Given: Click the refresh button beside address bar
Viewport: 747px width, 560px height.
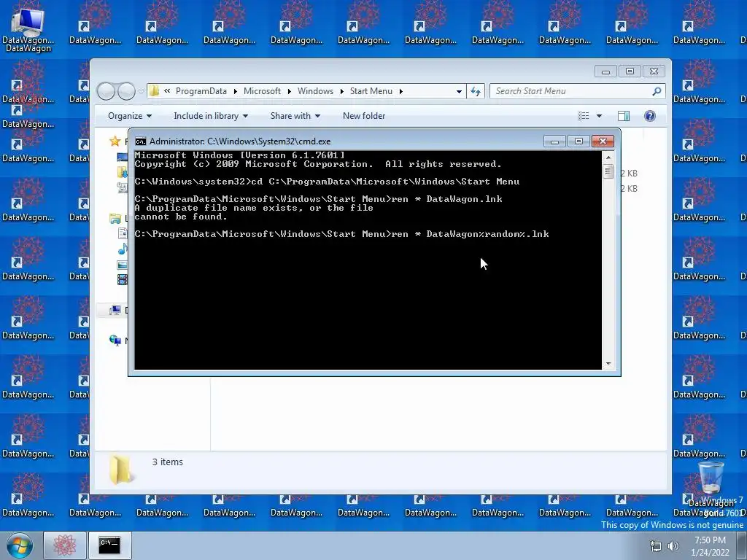Looking at the screenshot, I should click(476, 91).
